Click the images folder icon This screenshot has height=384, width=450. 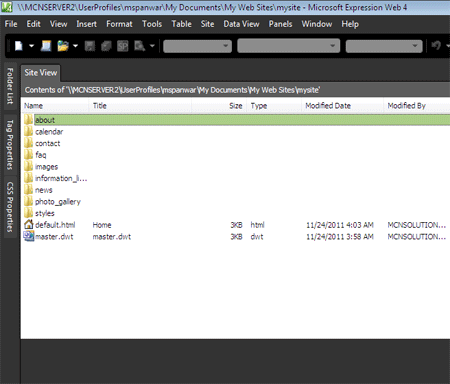(x=28, y=167)
